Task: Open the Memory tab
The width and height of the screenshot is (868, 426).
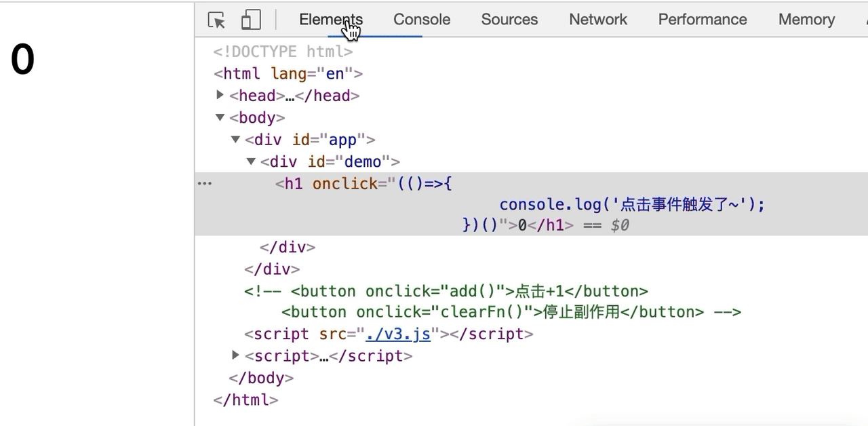Action: click(806, 20)
